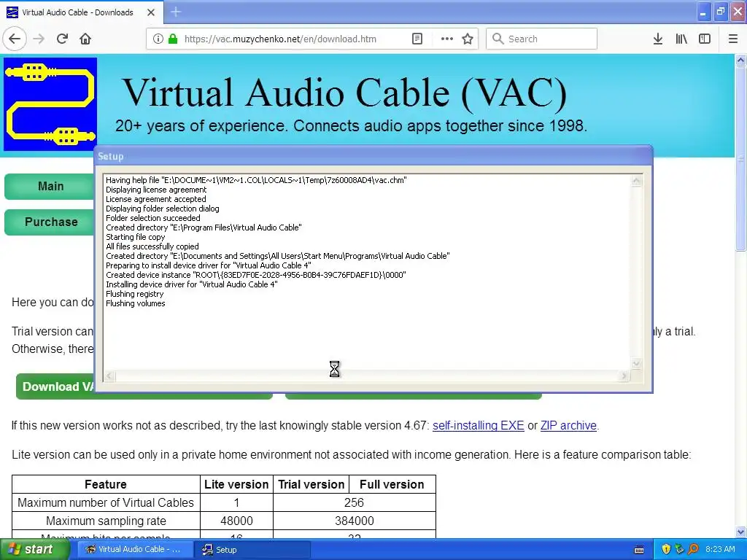
Task: Click the "Lite version" table header
Action: point(236,484)
